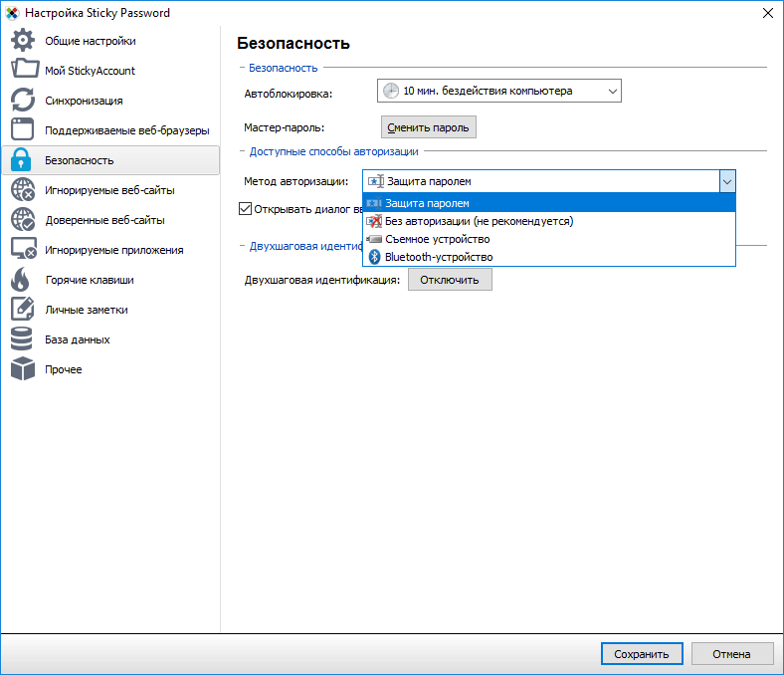Click the flame icon for Горячие клавиши

(x=21, y=279)
